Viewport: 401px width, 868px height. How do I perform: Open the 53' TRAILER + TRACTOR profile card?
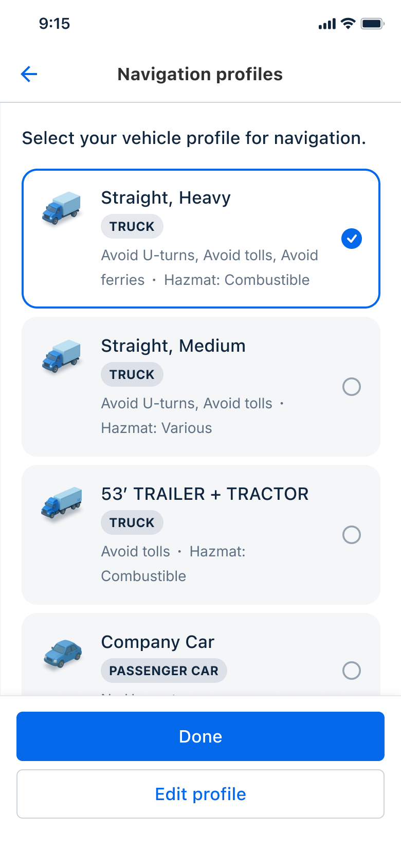200,534
